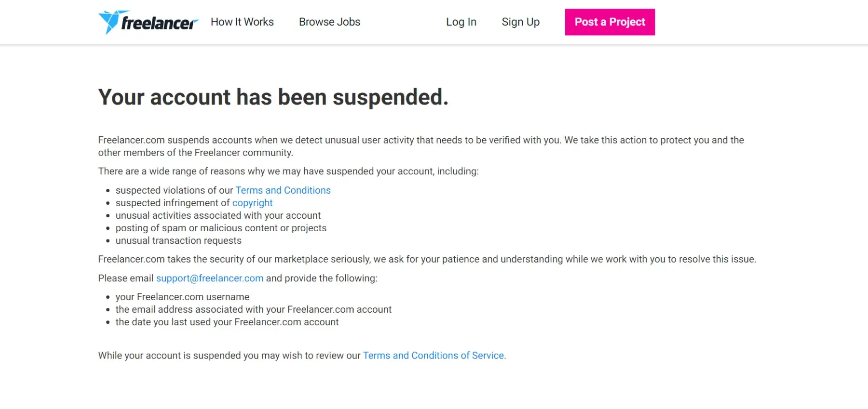Click the "Your account has been suspended." heading
This screenshot has width=868, height=409.
coord(273,97)
